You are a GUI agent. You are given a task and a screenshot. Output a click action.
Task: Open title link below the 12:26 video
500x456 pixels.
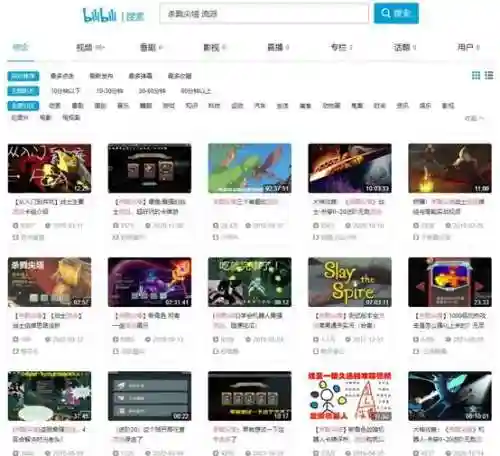pos(48,206)
